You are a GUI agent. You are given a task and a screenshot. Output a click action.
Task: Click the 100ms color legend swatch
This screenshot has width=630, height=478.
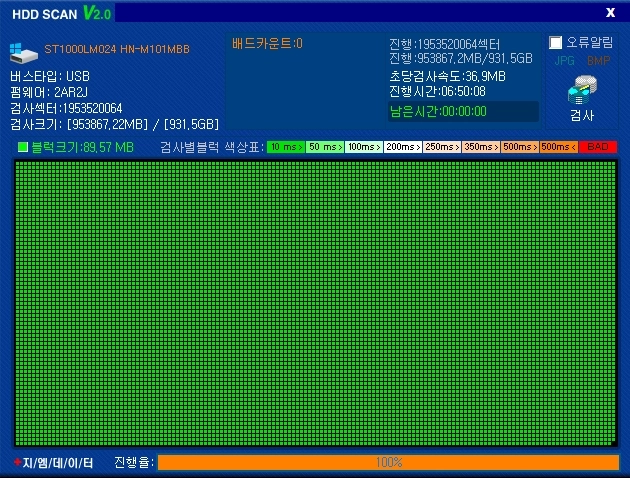(x=364, y=147)
